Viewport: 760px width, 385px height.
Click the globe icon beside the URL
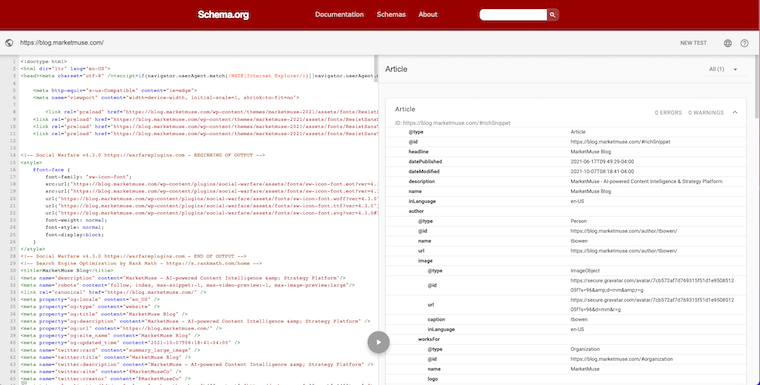[x=9, y=43]
